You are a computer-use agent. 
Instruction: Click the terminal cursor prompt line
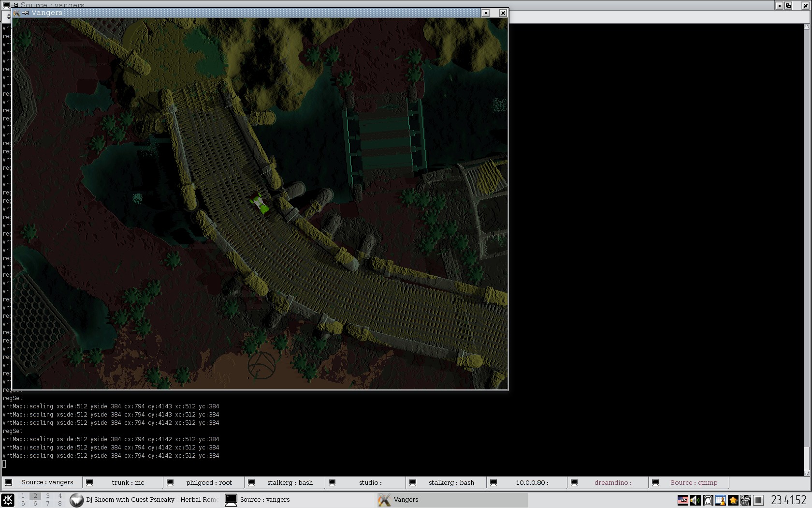point(4,464)
